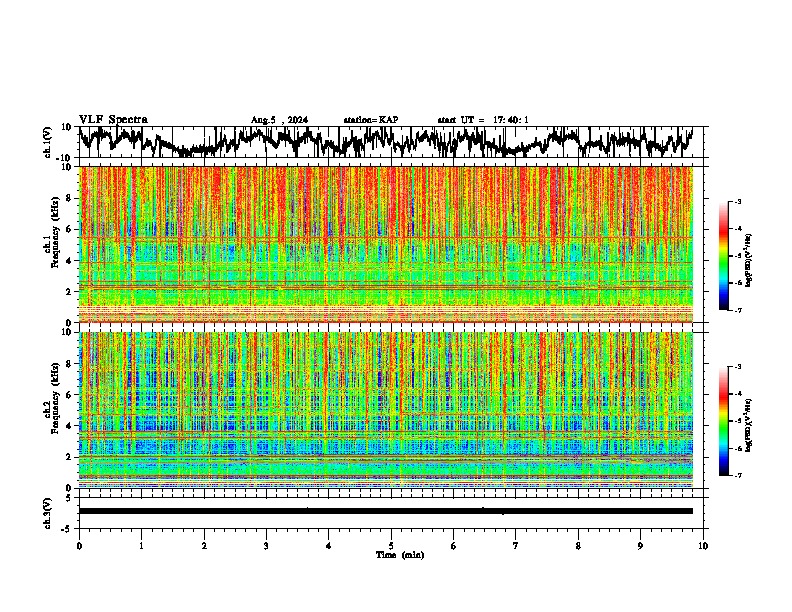The height and width of the screenshot is (612, 792).
Task: Click tick label 2 on ch.2 frequency axis
Action: (x=70, y=457)
